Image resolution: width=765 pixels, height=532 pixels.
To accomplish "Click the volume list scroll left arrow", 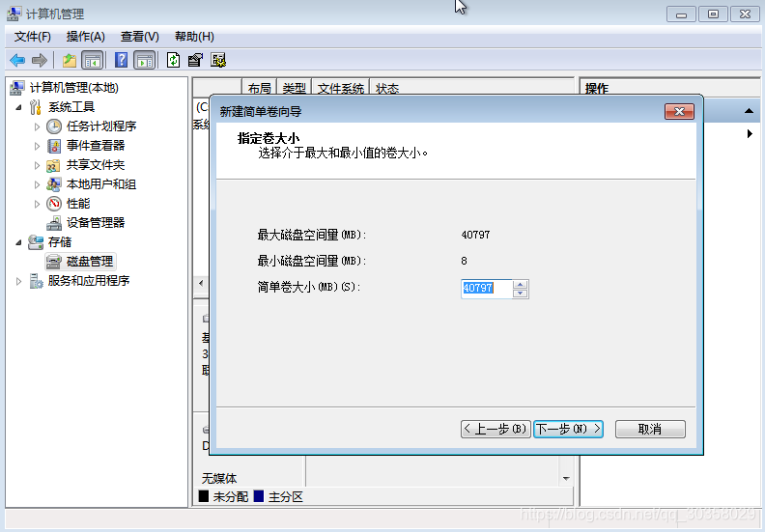I will pos(201,283).
